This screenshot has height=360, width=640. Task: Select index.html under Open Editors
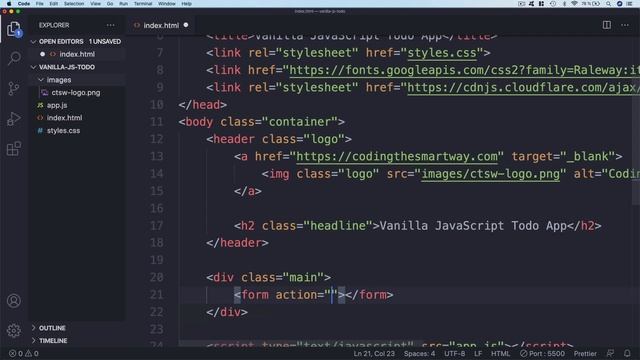tap(77, 54)
